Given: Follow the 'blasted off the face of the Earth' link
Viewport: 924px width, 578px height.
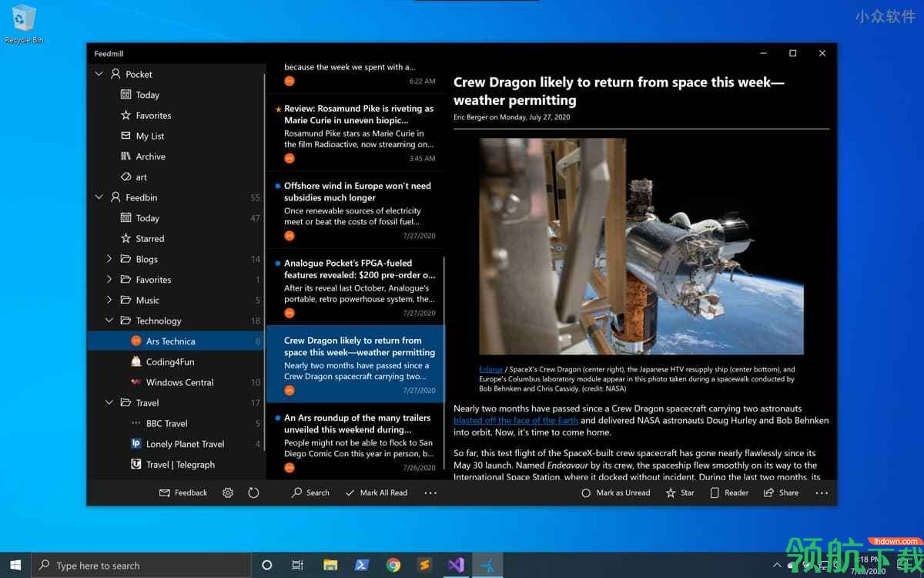Looking at the screenshot, I should coord(516,420).
